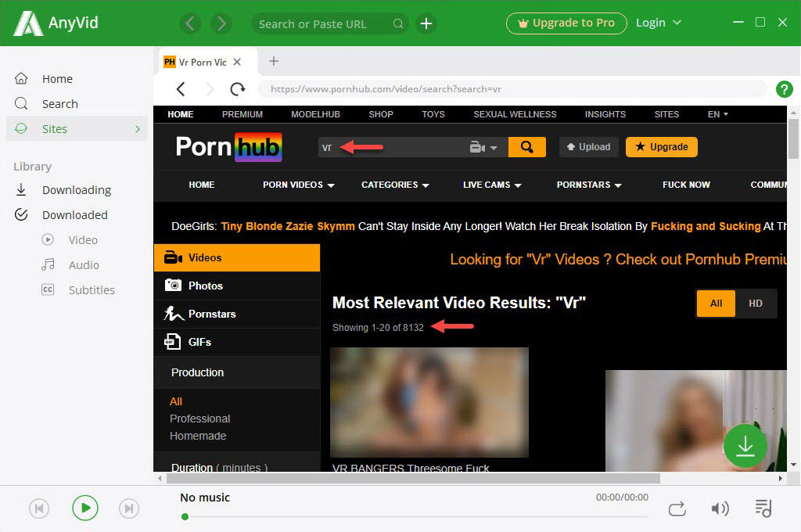Open MODELHUB in the top site menu
The image size is (801, 532).
pyautogui.click(x=315, y=114)
